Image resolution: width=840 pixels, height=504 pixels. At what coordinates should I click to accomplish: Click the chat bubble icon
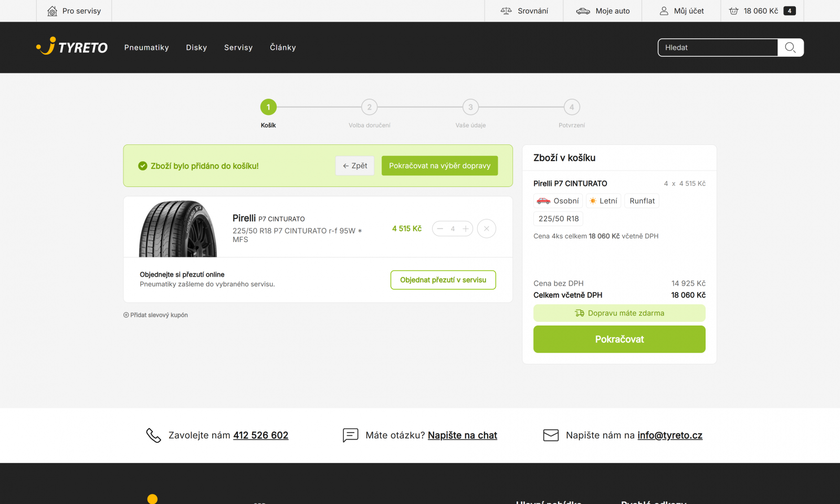[x=350, y=435]
